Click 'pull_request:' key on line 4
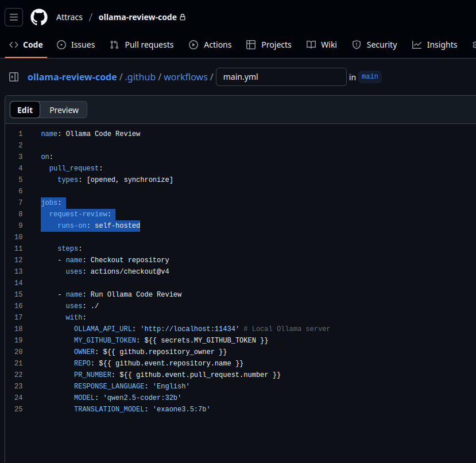476x463 pixels. pyautogui.click(x=76, y=168)
